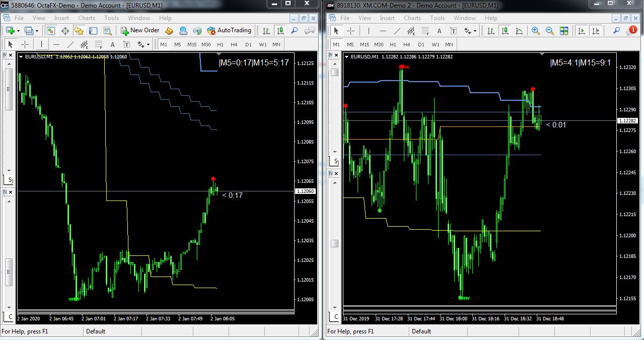Open chat notification icon in XM window
The height and width of the screenshot is (340, 644).
(631, 31)
